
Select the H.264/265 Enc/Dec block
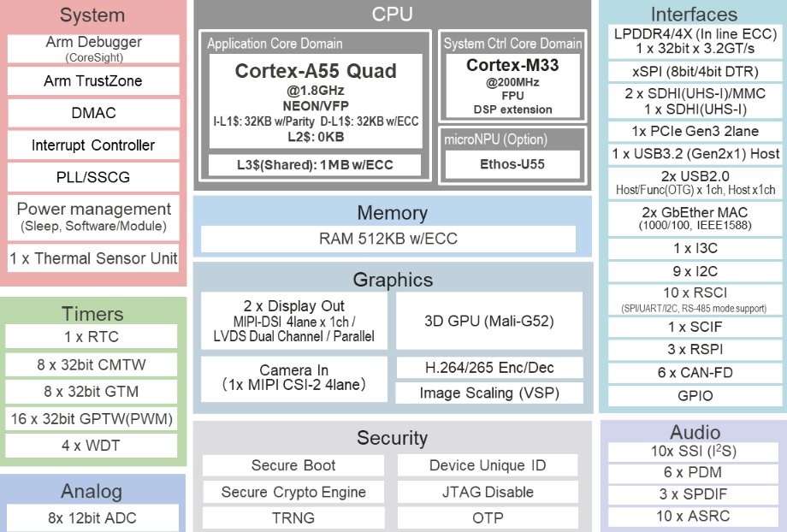point(489,368)
